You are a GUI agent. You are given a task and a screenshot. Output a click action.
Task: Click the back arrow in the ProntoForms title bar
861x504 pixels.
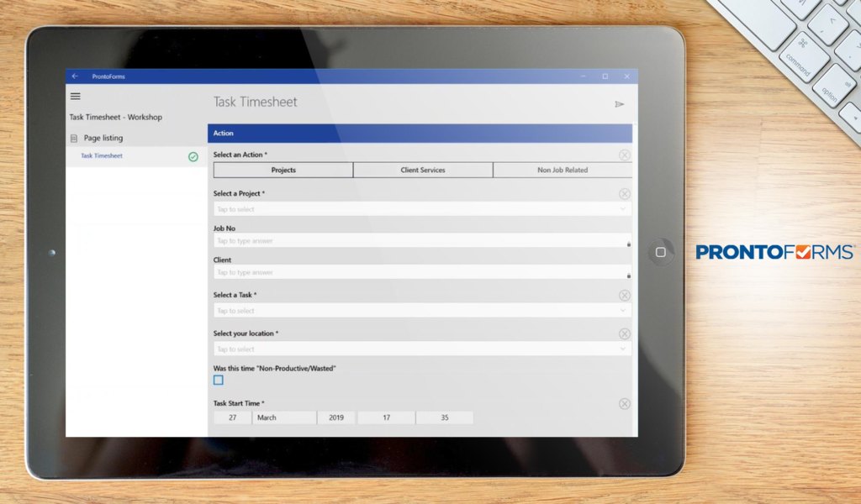point(74,76)
